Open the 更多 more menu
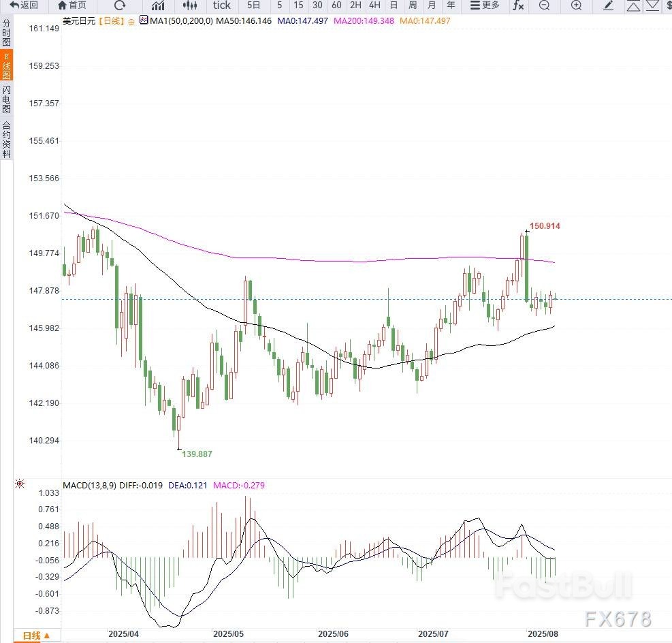 point(485,5)
